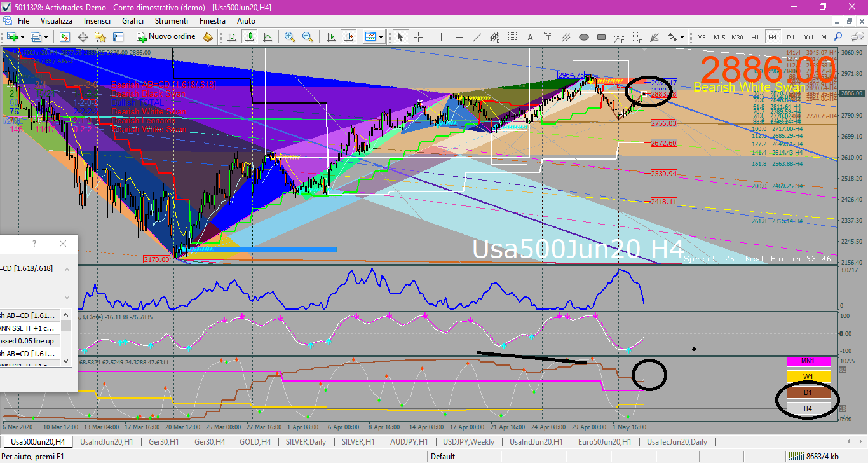Zoom out of the chart
The image size is (868, 463).
tap(308, 37)
